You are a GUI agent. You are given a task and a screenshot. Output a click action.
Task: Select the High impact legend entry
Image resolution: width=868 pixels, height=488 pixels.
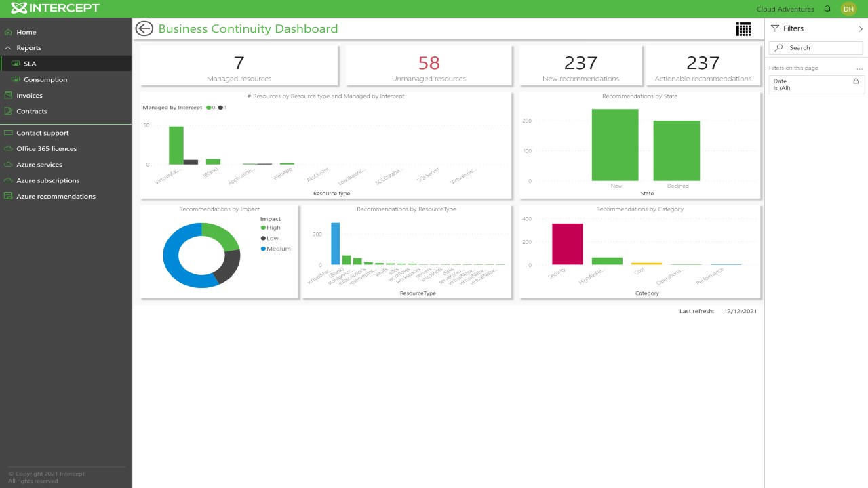(271, 228)
